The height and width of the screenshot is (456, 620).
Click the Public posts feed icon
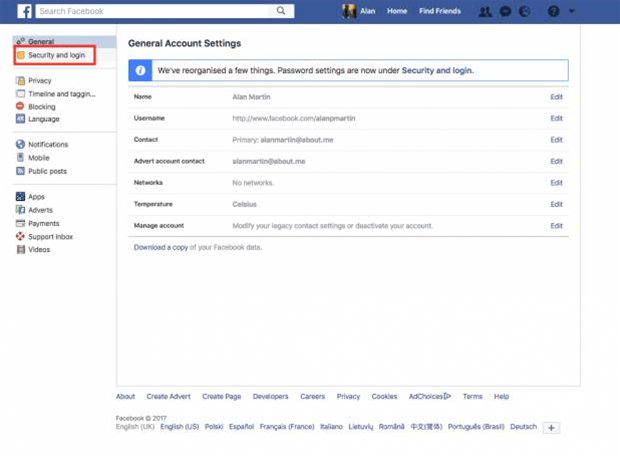(20, 171)
